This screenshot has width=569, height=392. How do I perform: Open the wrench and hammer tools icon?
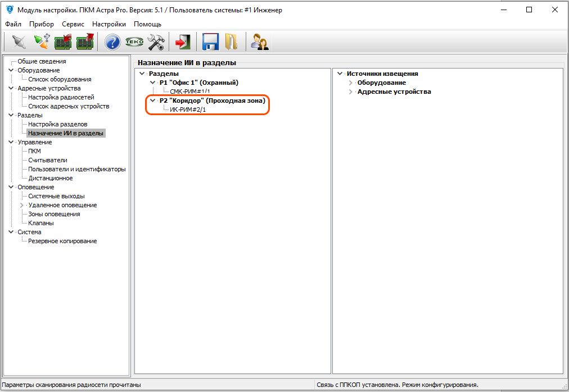coord(156,42)
